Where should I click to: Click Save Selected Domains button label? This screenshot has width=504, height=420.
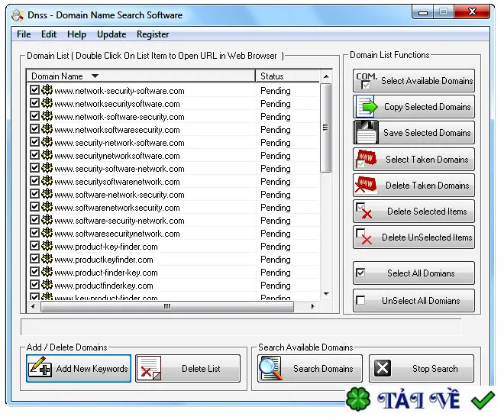pos(427,133)
